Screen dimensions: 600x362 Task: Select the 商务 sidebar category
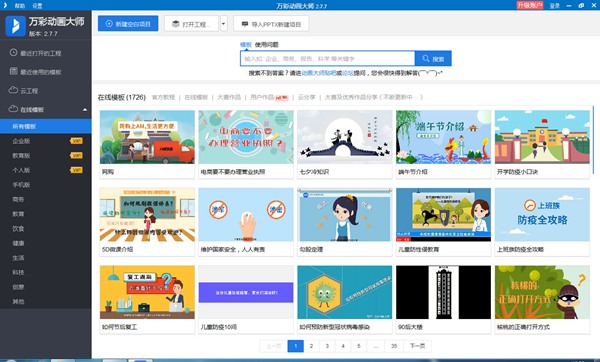point(18,199)
